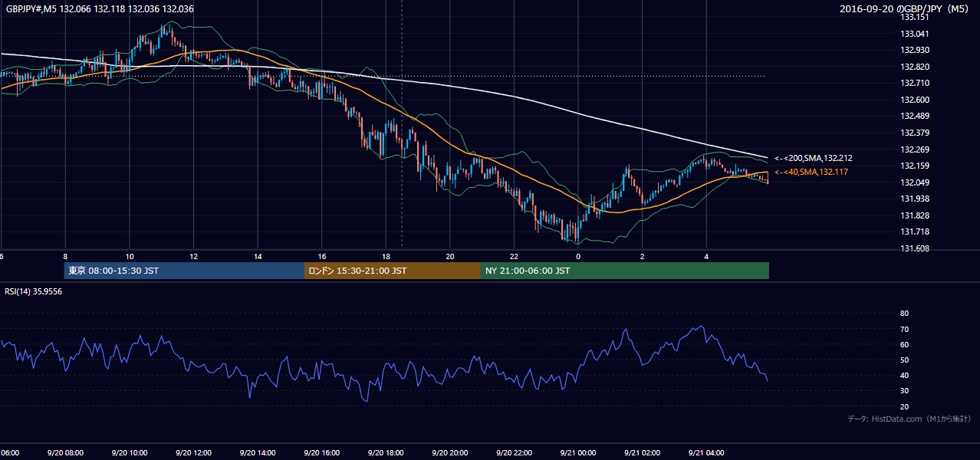This screenshot has height=460, width=980.
Task: Click price axis value 133.041
Action: (914, 34)
